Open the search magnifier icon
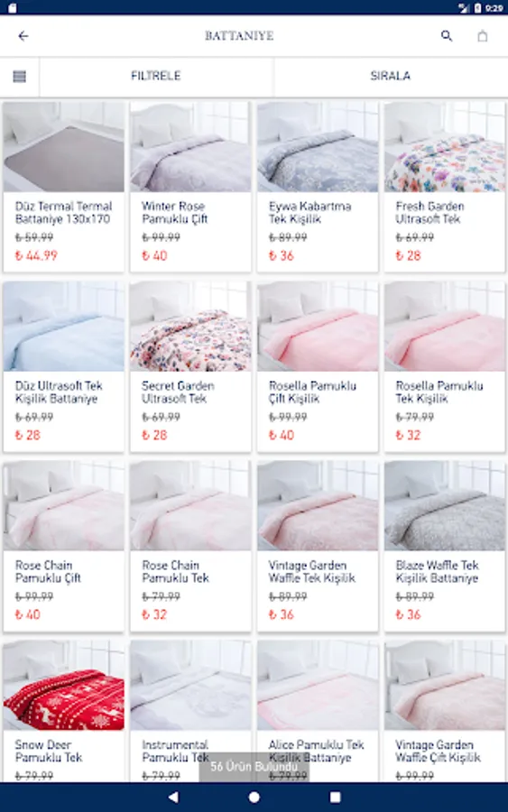 447,36
